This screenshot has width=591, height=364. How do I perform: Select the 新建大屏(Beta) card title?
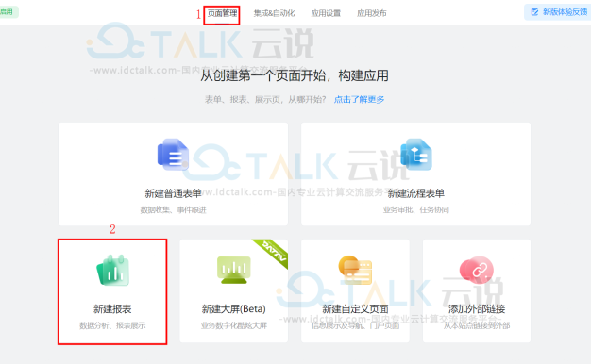coord(234,309)
